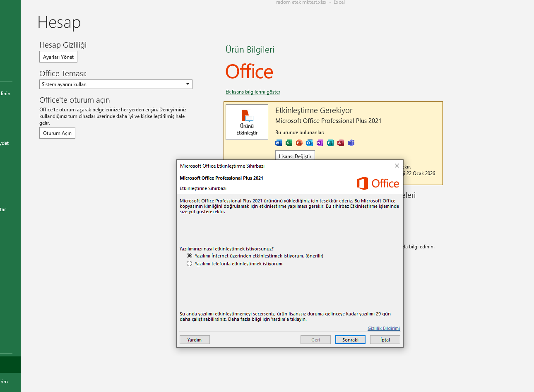Screen dimensions: 534x392
Task: Click "Yazılımınızı nasıl etkinleştirmek istiyorsunuz?" question text
Action: point(226,249)
